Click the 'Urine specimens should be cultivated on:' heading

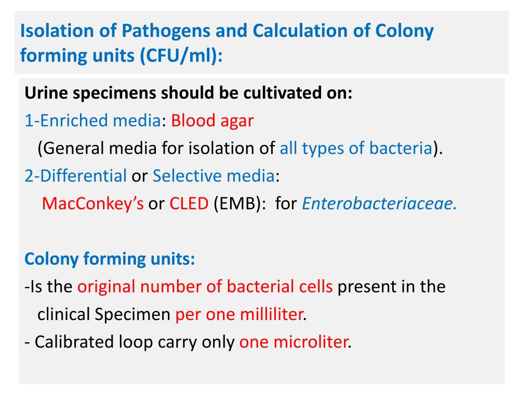[x=189, y=94]
